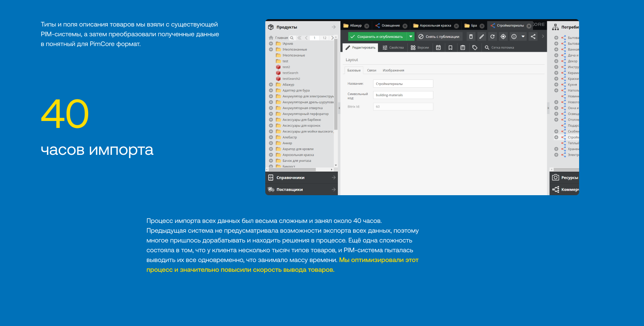This screenshot has height=326, width=644.
Task: Click the trash delete icon in the toolbar
Action: (x=471, y=37)
